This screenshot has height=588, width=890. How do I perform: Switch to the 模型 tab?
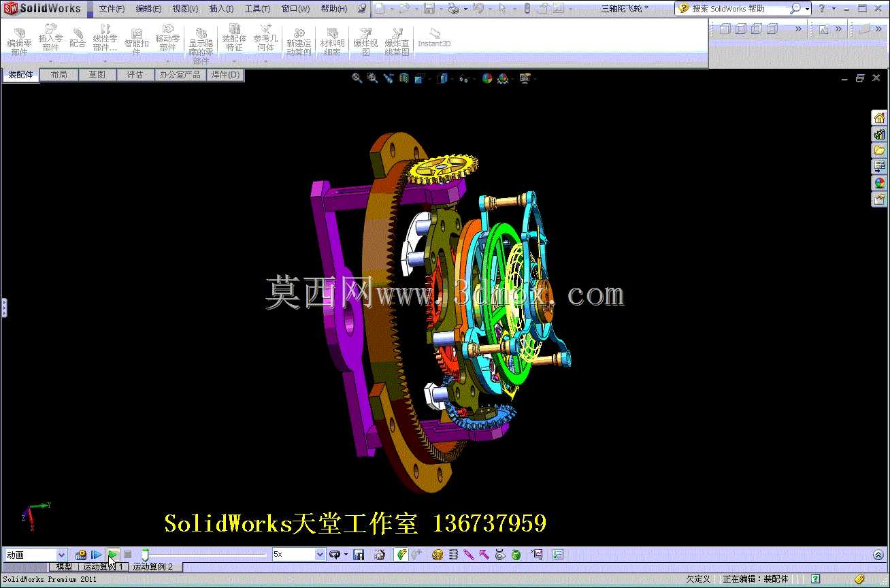click(x=64, y=566)
